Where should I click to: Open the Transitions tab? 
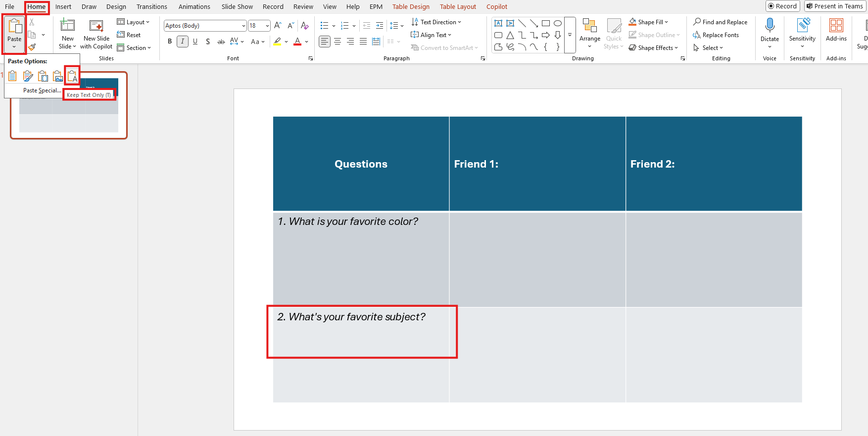pyautogui.click(x=152, y=6)
